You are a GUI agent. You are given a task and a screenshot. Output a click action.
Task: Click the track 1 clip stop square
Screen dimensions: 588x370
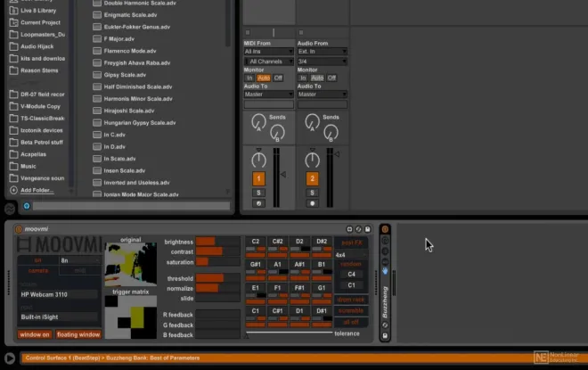pyautogui.click(x=248, y=33)
